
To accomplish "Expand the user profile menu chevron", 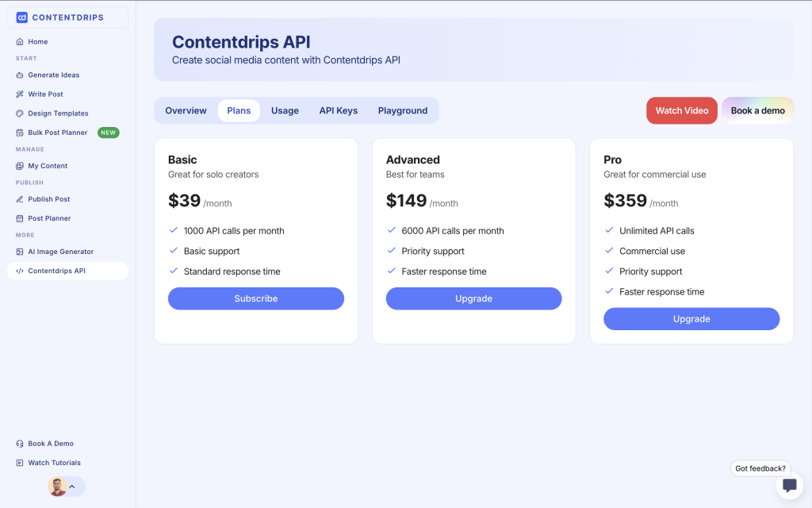I will click(72, 487).
